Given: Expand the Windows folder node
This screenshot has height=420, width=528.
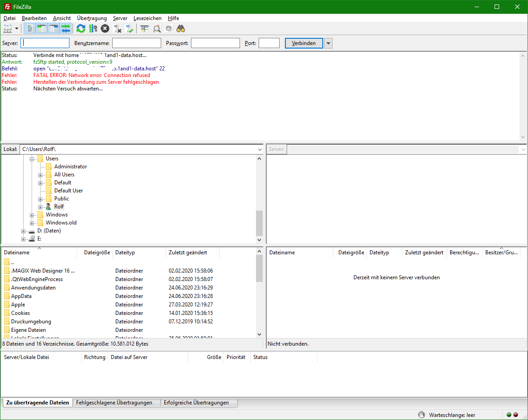Looking at the screenshot, I should tap(32, 215).
